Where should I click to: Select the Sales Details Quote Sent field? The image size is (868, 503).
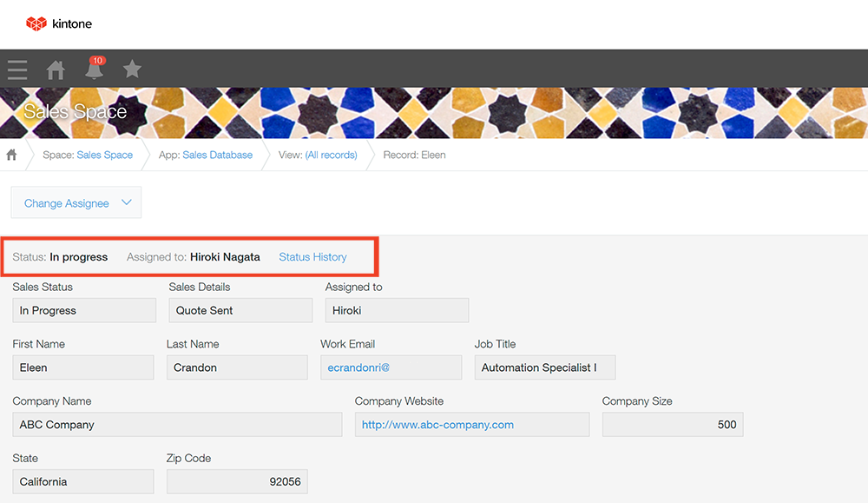click(x=240, y=311)
